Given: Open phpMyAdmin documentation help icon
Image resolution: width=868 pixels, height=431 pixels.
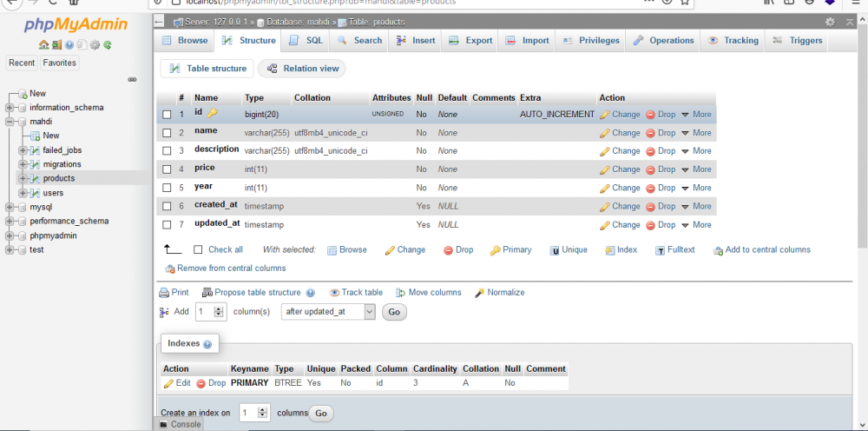Looking at the screenshot, I should coord(69,45).
